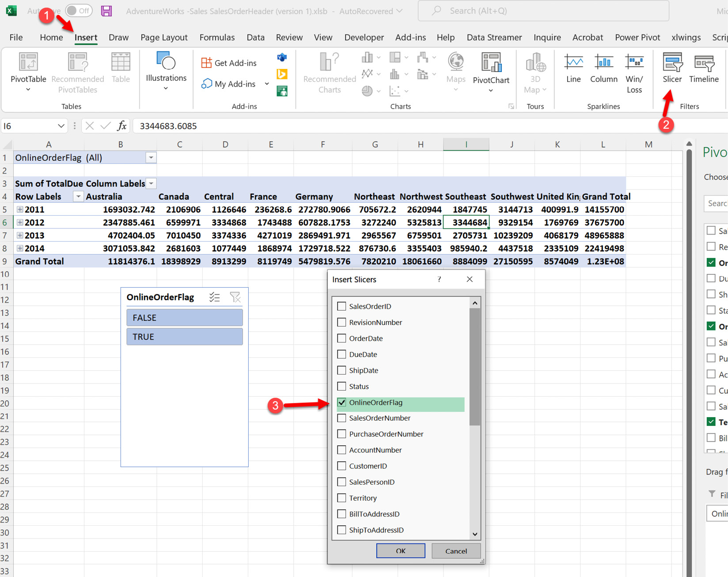Switch to the Data tab
This screenshot has width=728, height=577.
click(x=255, y=38)
